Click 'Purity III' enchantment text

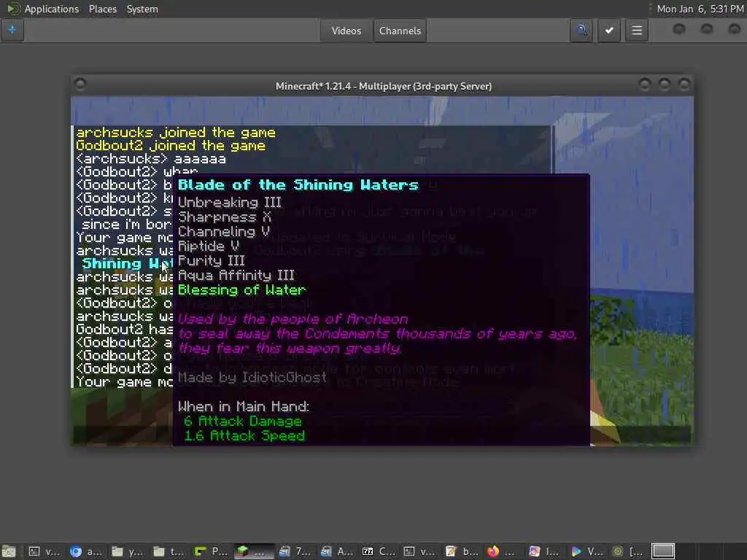coord(211,261)
